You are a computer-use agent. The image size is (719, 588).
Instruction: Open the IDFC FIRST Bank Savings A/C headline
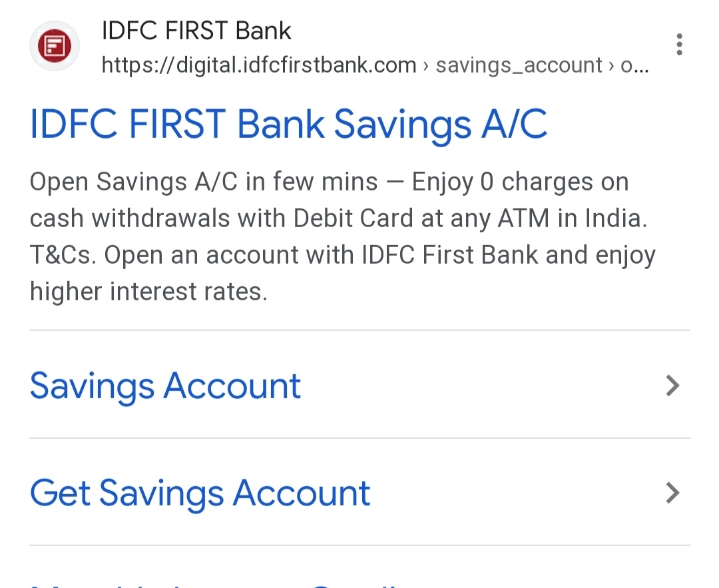288,125
